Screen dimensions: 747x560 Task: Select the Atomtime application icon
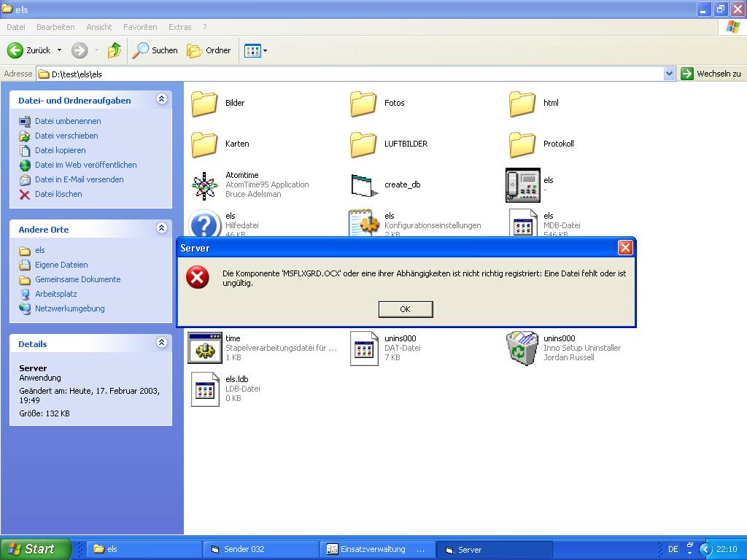click(204, 185)
